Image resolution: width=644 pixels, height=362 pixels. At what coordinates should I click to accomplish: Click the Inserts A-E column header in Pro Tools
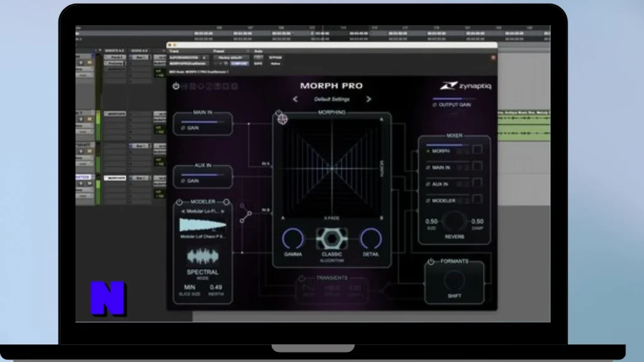click(114, 51)
